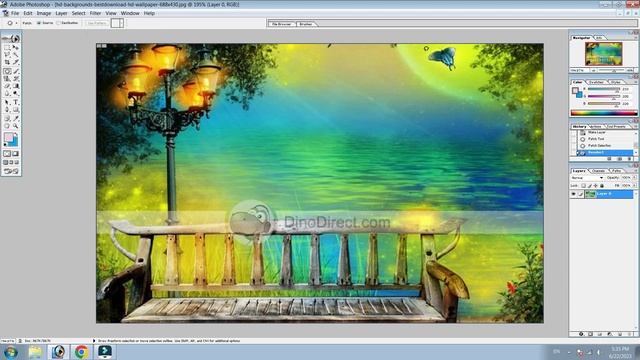Switch to Quick Mask mode
This screenshot has height=360, width=640.
16,153
